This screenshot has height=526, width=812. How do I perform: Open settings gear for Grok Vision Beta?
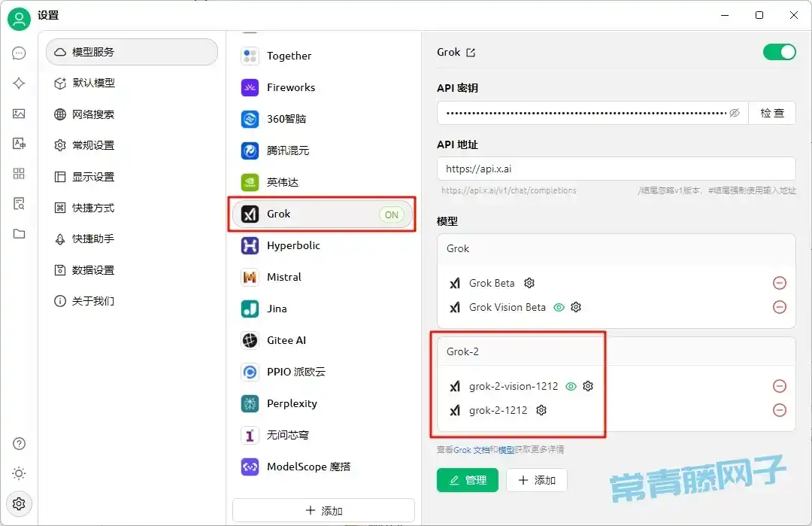click(576, 307)
